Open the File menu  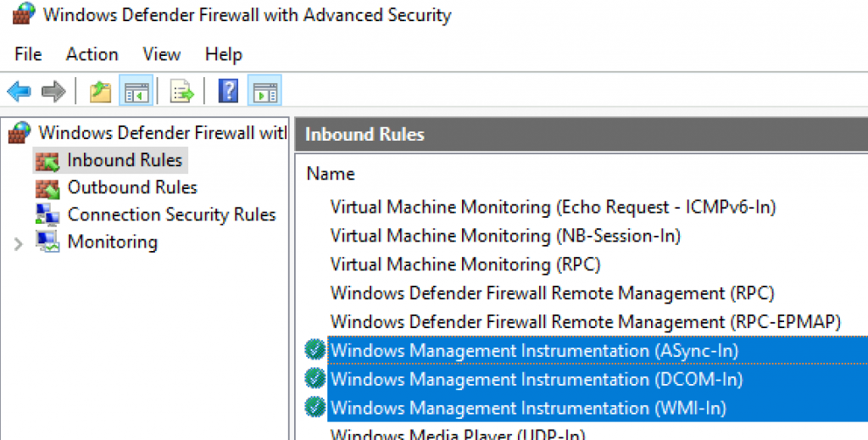coord(28,54)
